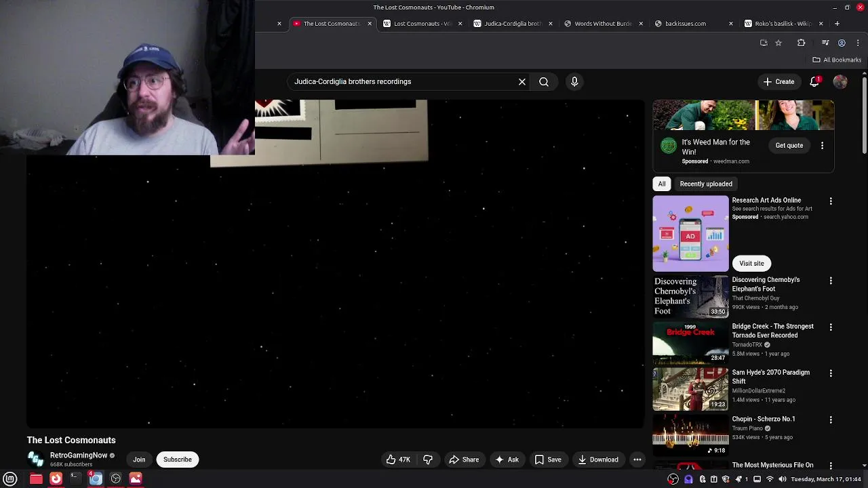Image resolution: width=868 pixels, height=488 pixels.
Task: Click Research Art Ads Online thumbnail
Action: tap(690, 234)
